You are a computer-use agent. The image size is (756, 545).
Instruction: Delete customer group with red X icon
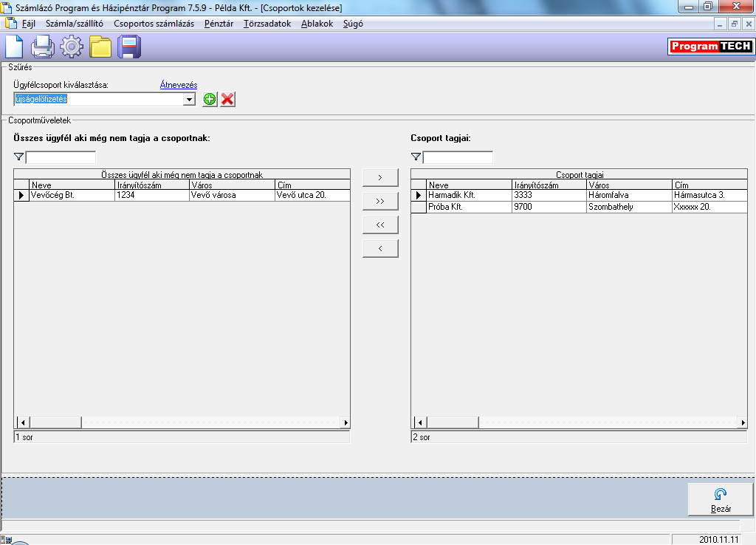(228, 100)
